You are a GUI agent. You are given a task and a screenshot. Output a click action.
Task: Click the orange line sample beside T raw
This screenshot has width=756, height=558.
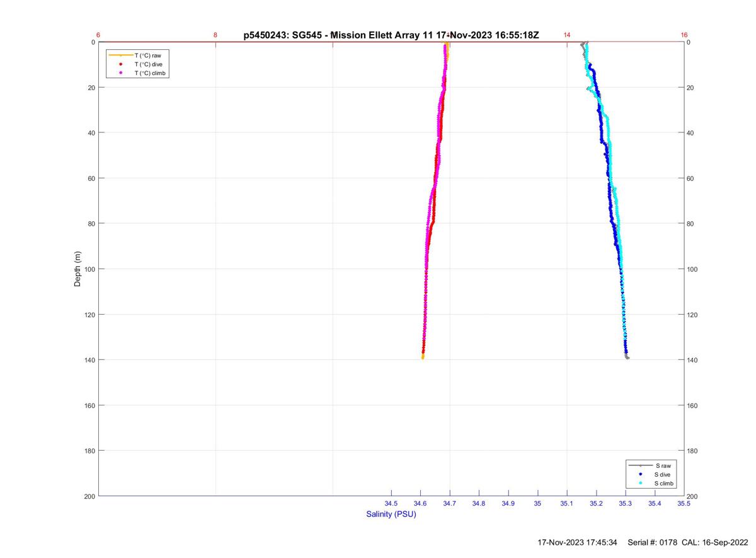120,55
